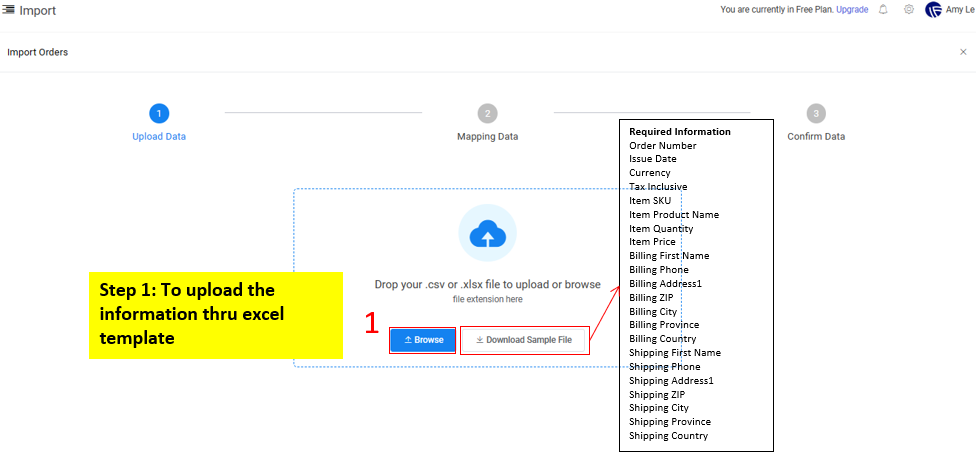The width and height of the screenshot is (976, 453).
Task: Click the Amy Le profile avatar
Action: [933, 9]
